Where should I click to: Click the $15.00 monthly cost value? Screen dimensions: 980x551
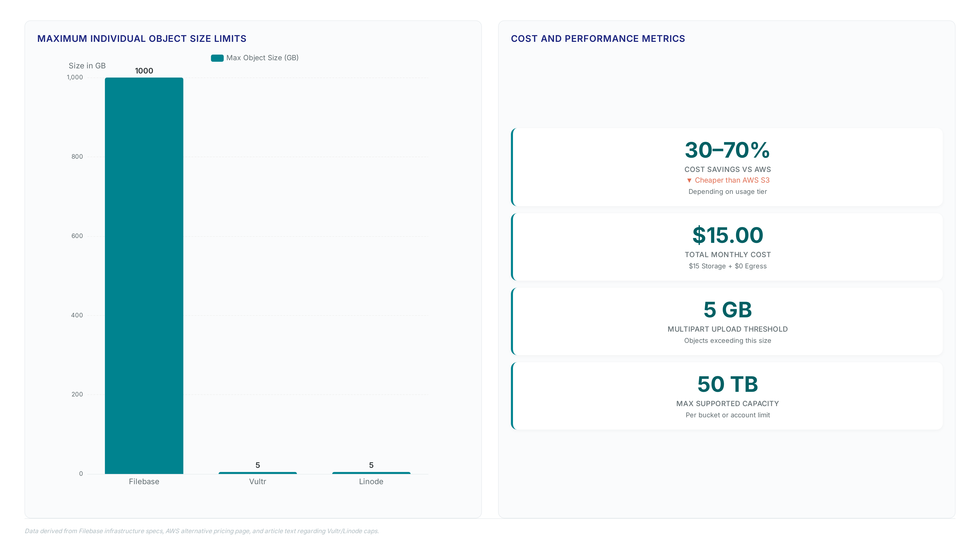(728, 235)
